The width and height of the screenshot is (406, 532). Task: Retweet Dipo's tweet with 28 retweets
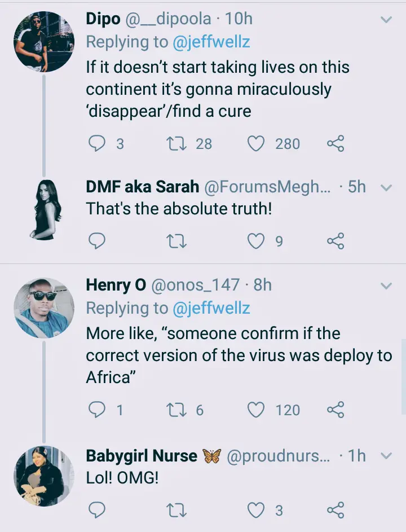point(178,143)
